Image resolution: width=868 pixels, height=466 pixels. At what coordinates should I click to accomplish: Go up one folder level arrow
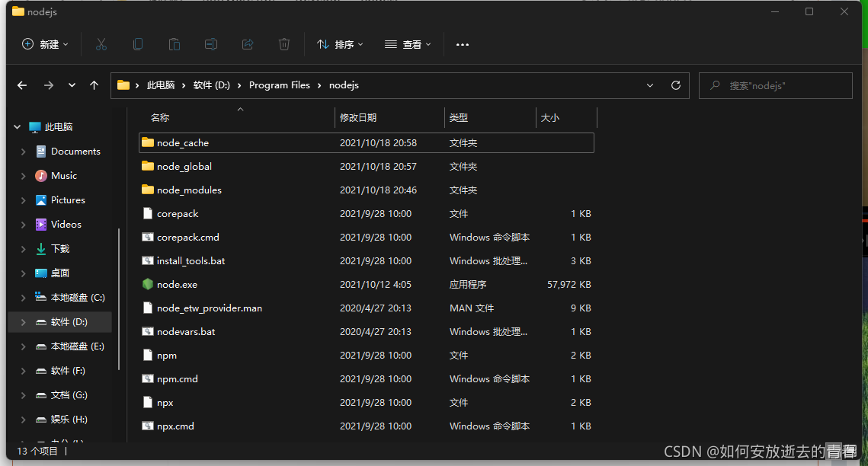94,85
